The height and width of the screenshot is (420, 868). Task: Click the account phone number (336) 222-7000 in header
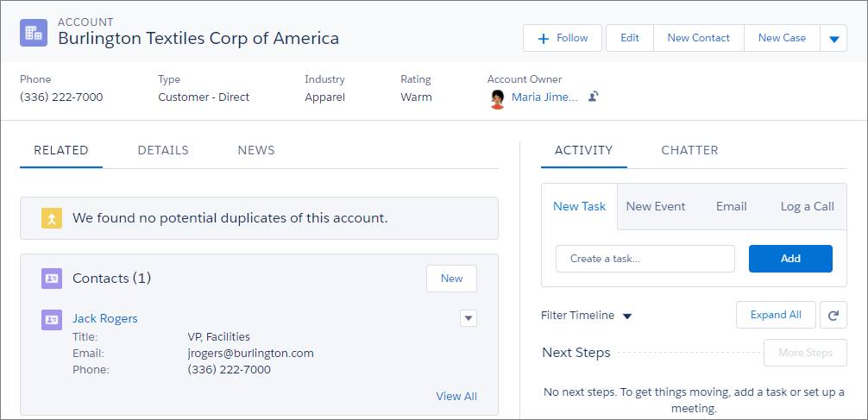61,97
